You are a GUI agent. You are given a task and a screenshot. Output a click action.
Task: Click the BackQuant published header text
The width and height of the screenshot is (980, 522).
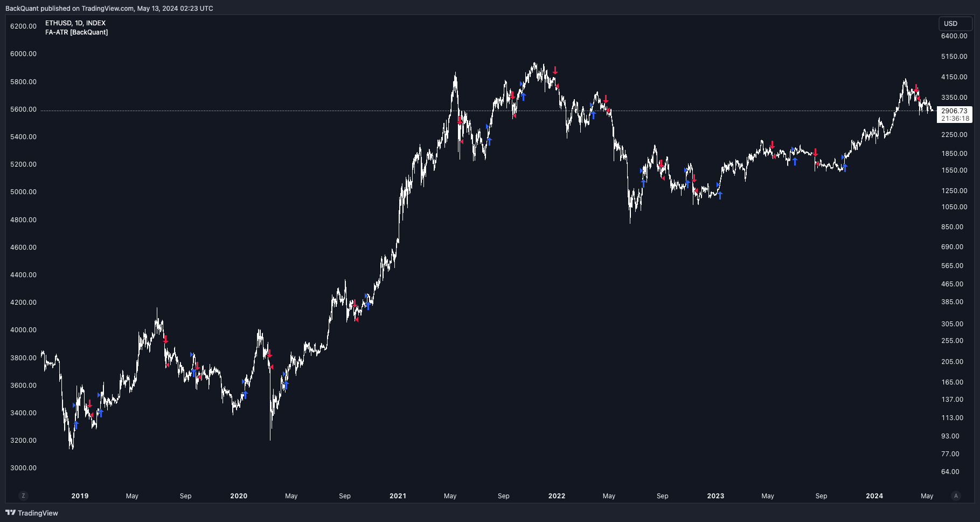[x=109, y=8]
